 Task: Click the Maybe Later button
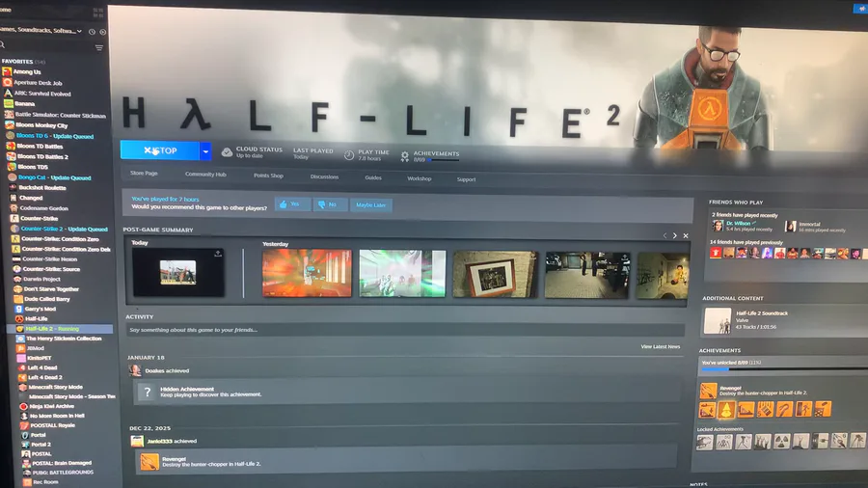pos(371,205)
